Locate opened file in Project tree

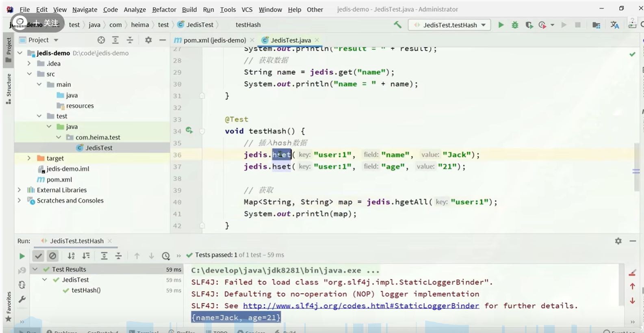101,40
